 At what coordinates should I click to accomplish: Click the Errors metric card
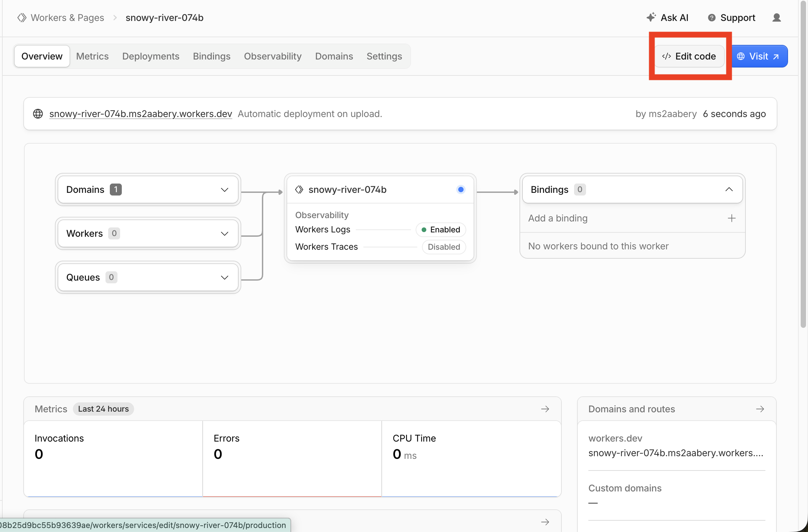coord(292,459)
